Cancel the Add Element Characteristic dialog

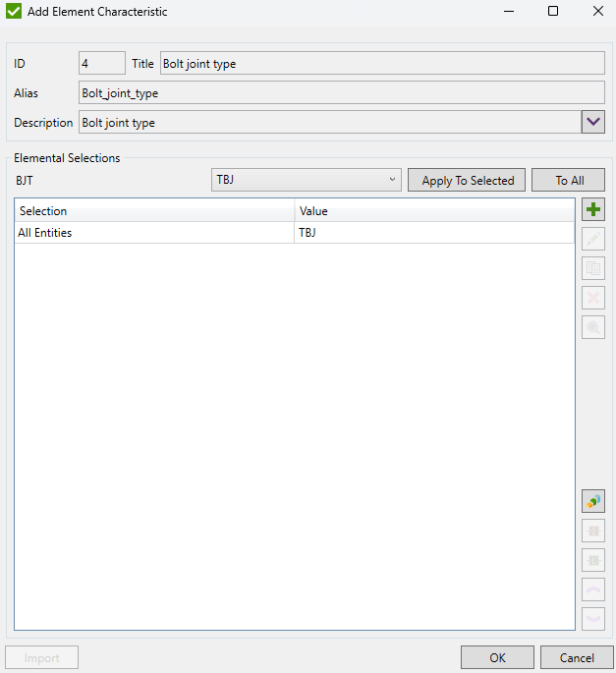[577, 657]
